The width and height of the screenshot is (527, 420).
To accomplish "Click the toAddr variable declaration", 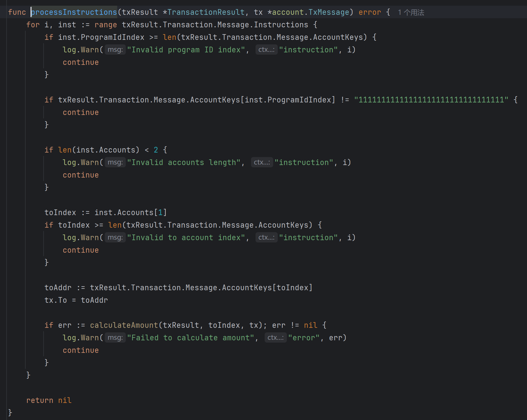I will tap(58, 288).
